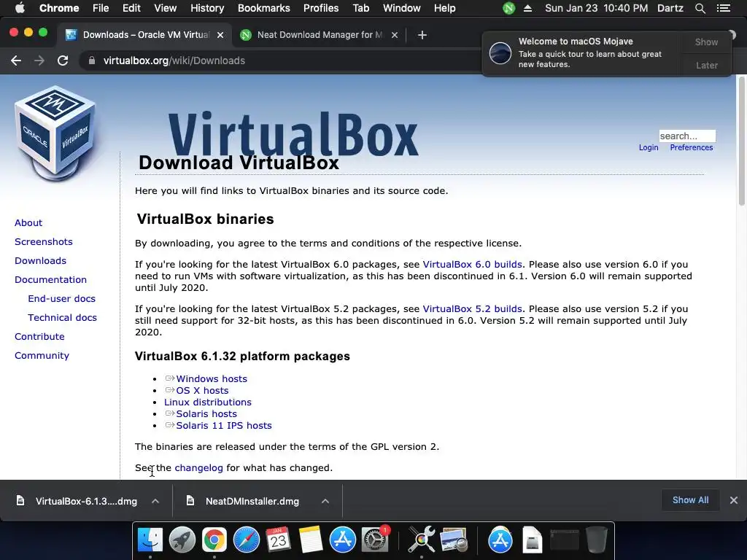Open System Preferences gear in Dock

point(375,540)
